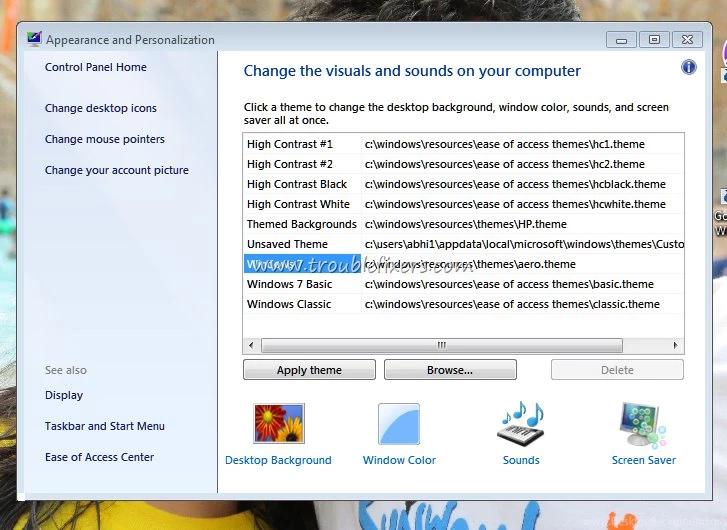Screen dimensions: 727x530
Task: Open the Screen Saver monitor icon
Action: tap(643, 425)
